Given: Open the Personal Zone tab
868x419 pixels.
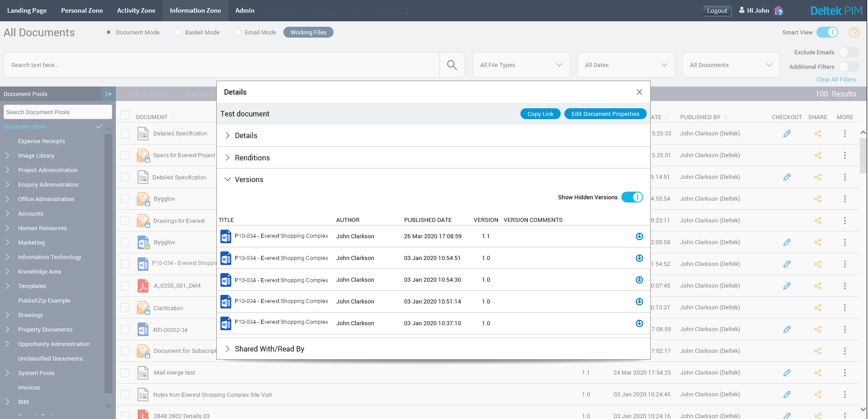Looking at the screenshot, I should coord(81,10).
